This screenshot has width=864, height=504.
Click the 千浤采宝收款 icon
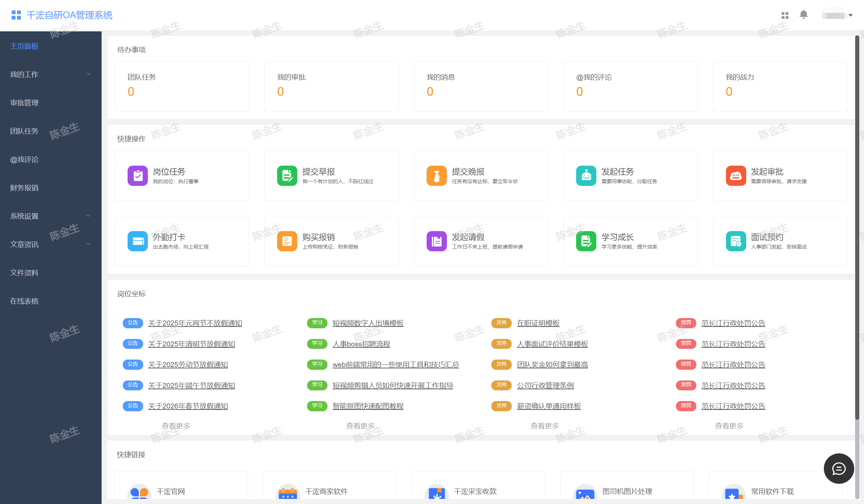[x=436, y=492]
